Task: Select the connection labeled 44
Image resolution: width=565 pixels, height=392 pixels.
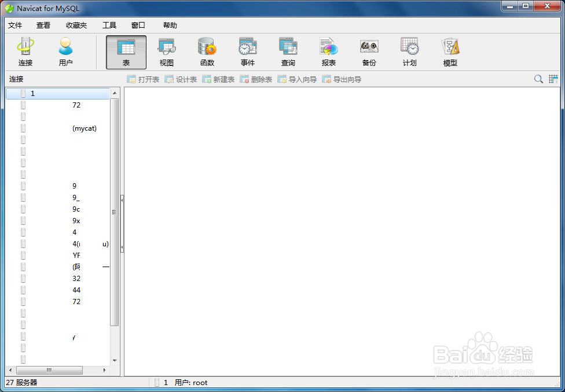Action: (x=58, y=290)
